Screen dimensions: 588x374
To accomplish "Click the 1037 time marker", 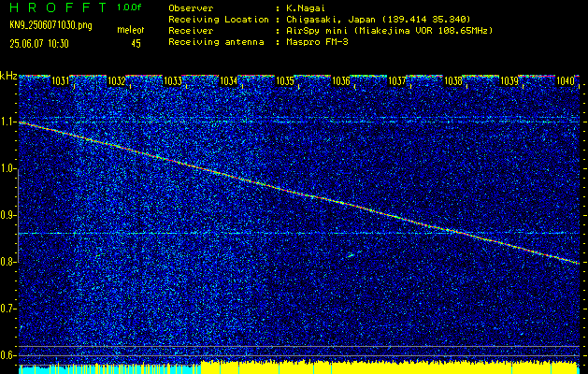I will [396, 81].
